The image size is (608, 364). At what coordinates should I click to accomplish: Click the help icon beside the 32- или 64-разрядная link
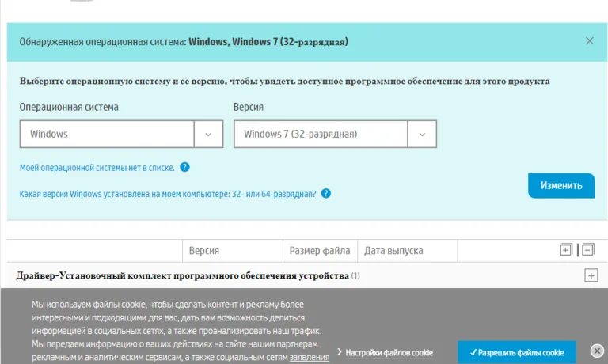326,193
